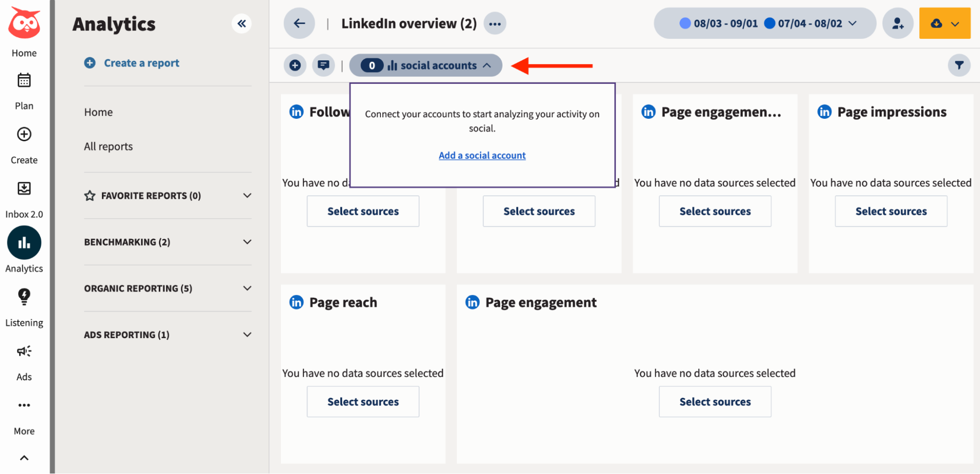Expand the Organic Reporting section
This screenshot has width=980, height=474.
point(247,288)
